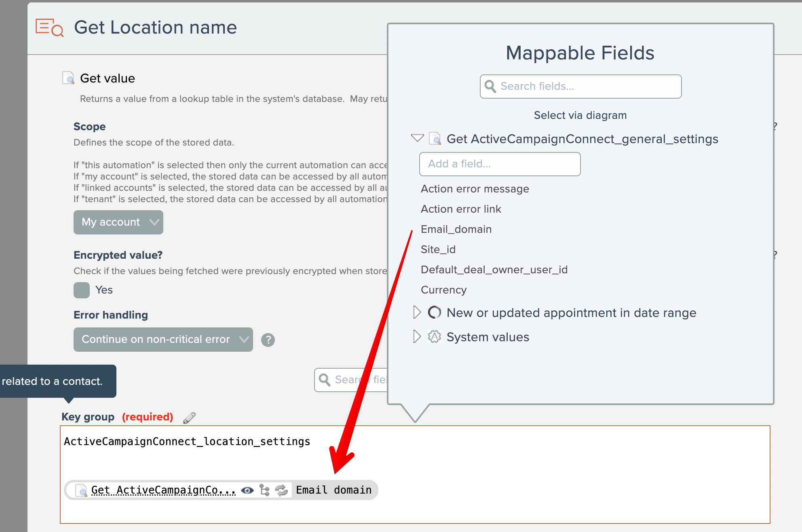This screenshot has width=802, height=532.
Task: Click the help question mark near Error handling
Action: [x=268, y=340]
